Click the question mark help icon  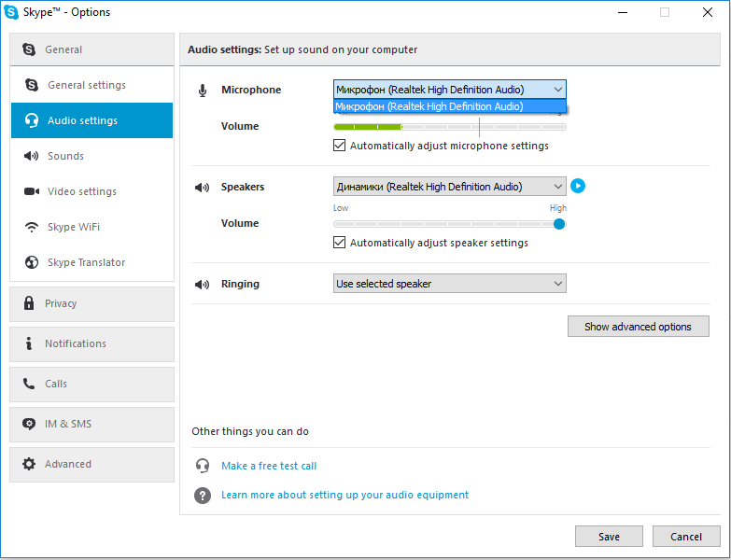(203, 496)
